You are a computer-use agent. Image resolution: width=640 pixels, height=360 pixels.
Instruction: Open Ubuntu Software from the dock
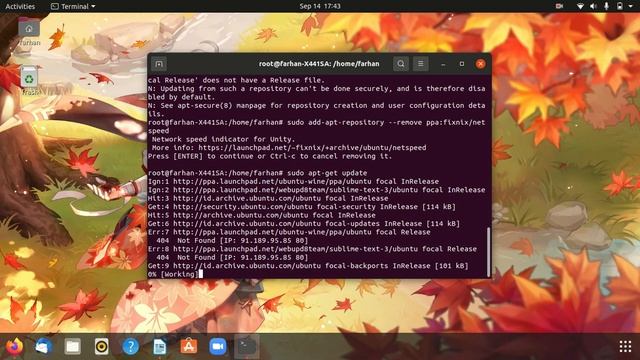[189, 347]
